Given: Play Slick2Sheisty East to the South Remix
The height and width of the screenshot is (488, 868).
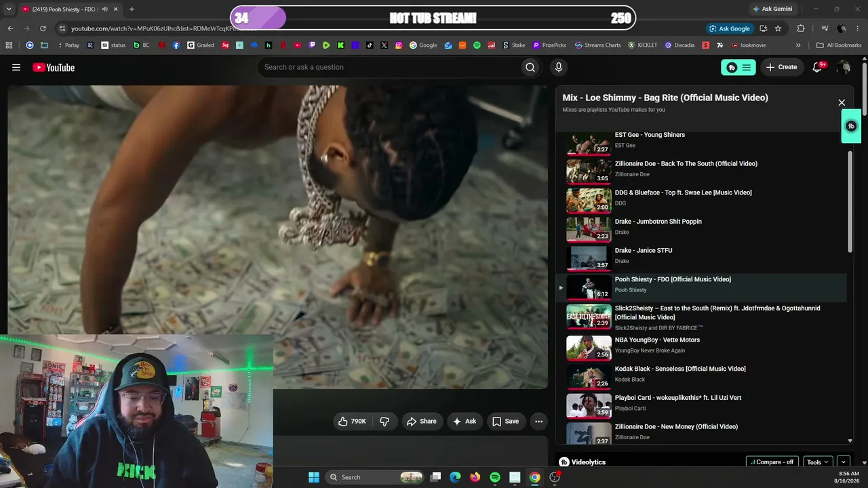Looking at the screenshot, I should [x=701, y=317].
